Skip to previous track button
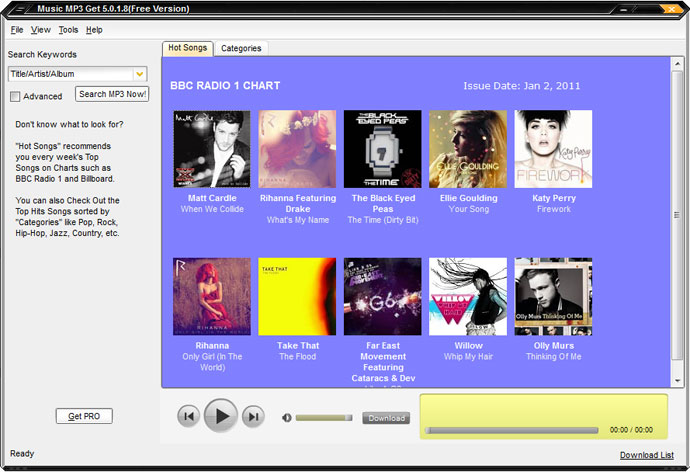Image resolution: width=690 pixels, height=472 pixels. click(187, 417)
